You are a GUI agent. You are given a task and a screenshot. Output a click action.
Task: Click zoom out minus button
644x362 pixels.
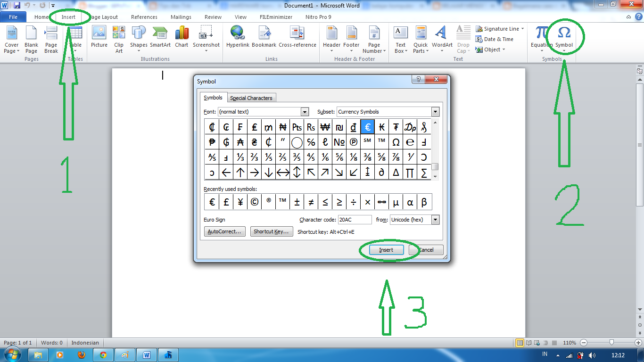point(584,343)
